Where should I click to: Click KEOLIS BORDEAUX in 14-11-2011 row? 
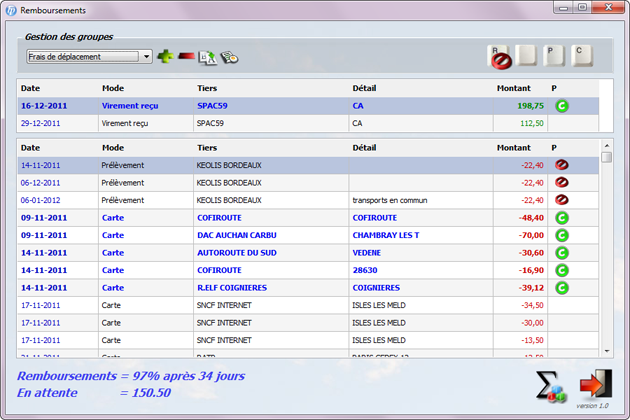tap(229, 165)
